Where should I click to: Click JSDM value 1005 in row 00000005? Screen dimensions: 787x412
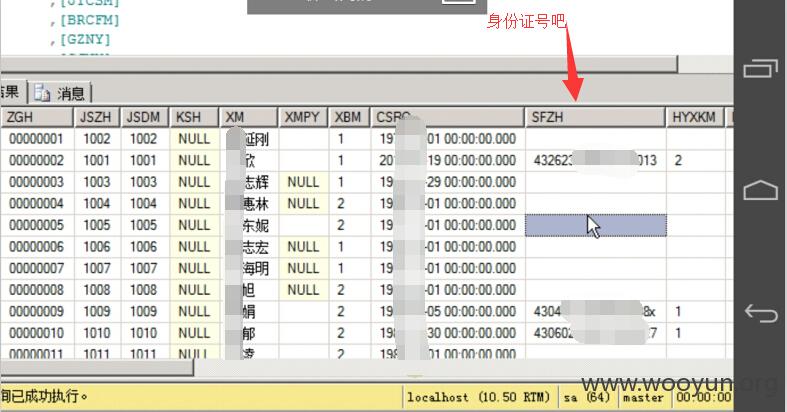144,225
